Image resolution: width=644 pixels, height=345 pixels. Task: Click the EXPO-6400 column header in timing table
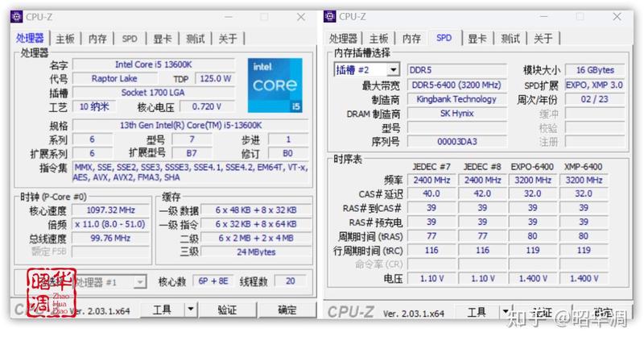pyautogui.click(x=532, y=167)
